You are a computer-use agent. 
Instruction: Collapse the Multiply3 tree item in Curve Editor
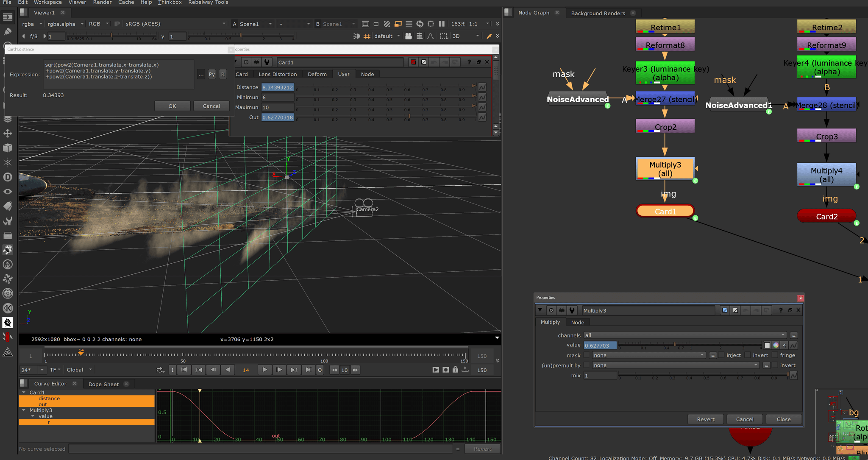click(24, 410)
